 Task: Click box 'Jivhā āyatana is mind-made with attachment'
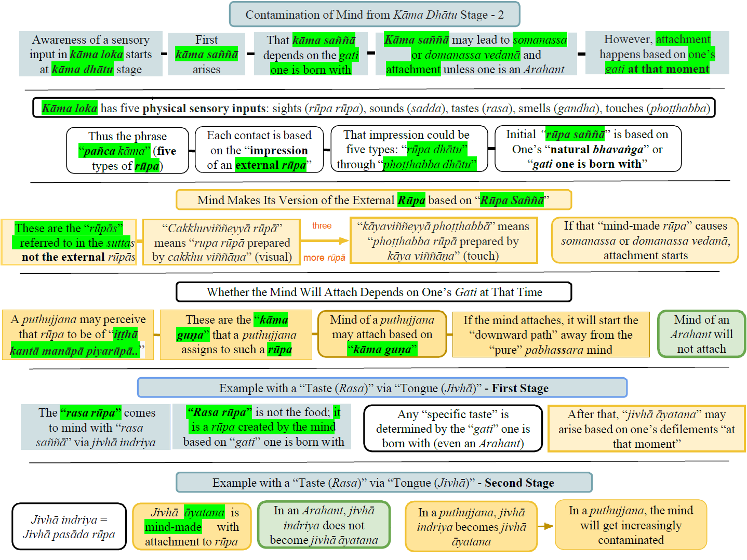pyautogui.click(x=192, y=526)
